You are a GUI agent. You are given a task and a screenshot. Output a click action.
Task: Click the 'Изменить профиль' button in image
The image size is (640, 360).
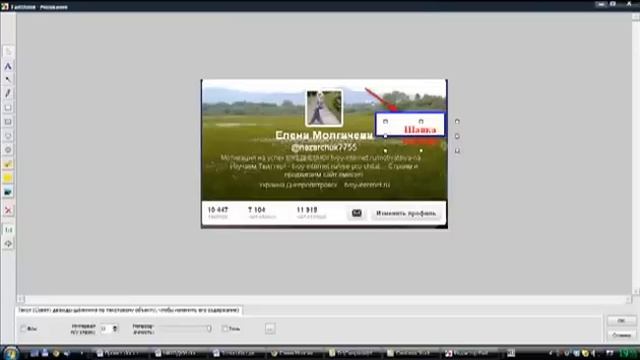(x=406, y=213)
